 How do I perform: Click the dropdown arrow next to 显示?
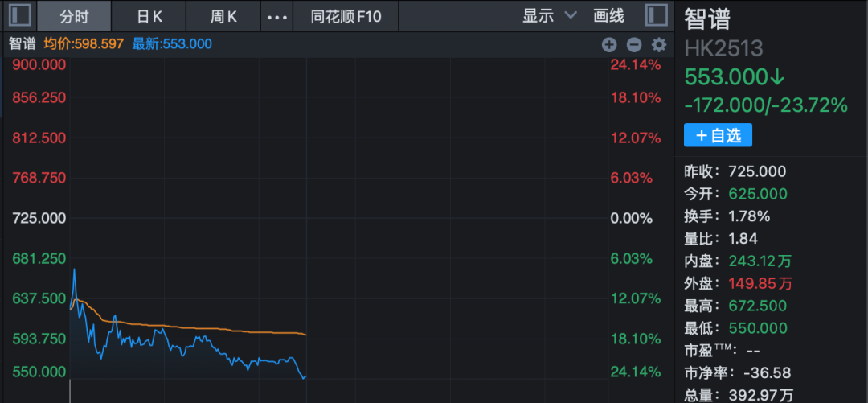click(x=571, y=16)
